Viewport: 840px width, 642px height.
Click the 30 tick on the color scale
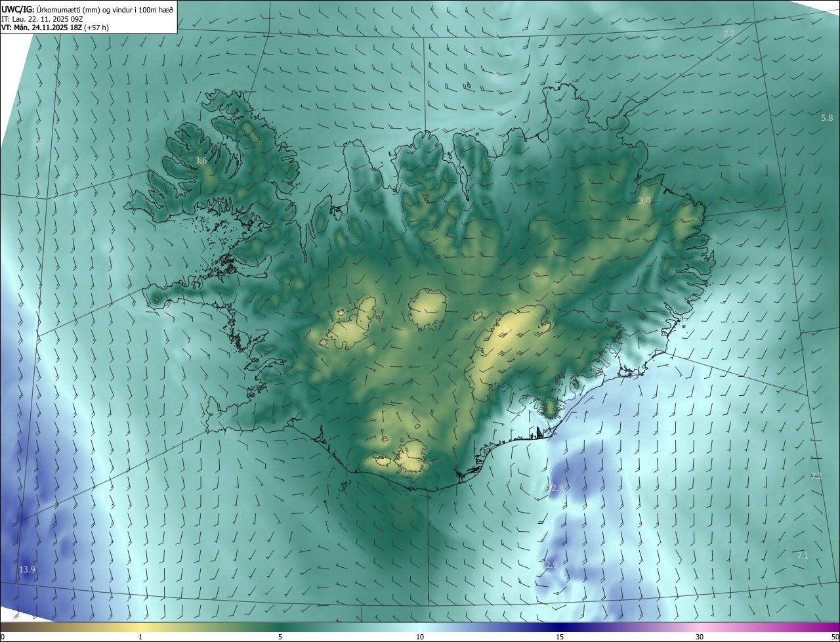700,637
